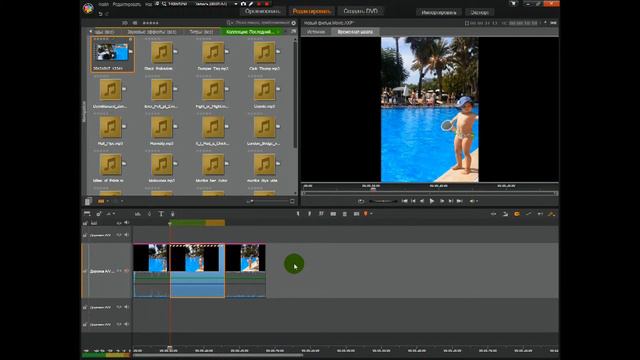
Task: Open the voice-over microphone tool
Action: click(x=172, y=213)
